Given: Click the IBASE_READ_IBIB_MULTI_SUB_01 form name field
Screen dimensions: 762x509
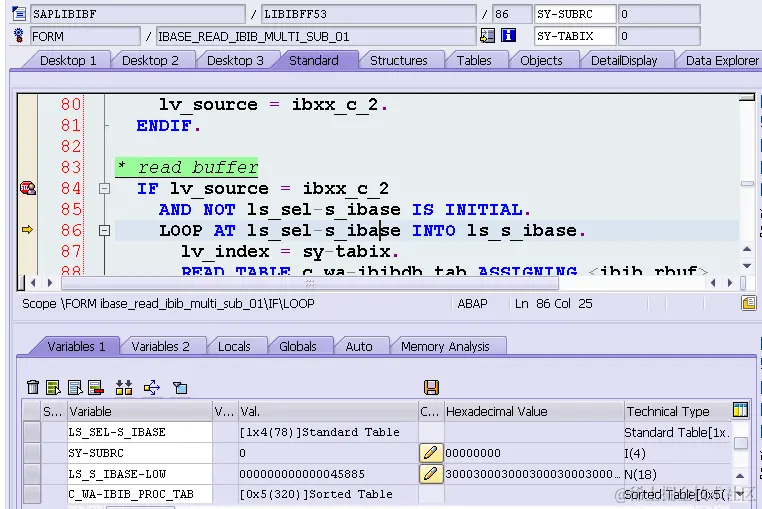Looking at the screenshot, I should (316, 36).
